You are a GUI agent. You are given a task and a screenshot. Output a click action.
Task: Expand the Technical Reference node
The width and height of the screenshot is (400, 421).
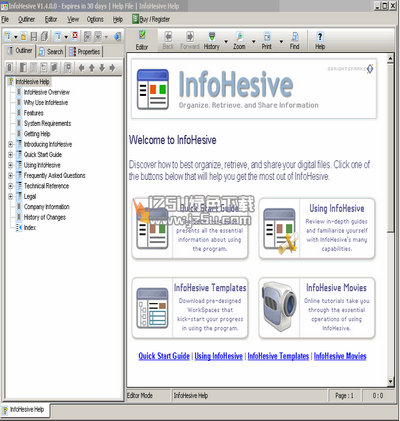pyautogui.click(x=11, y=186)
